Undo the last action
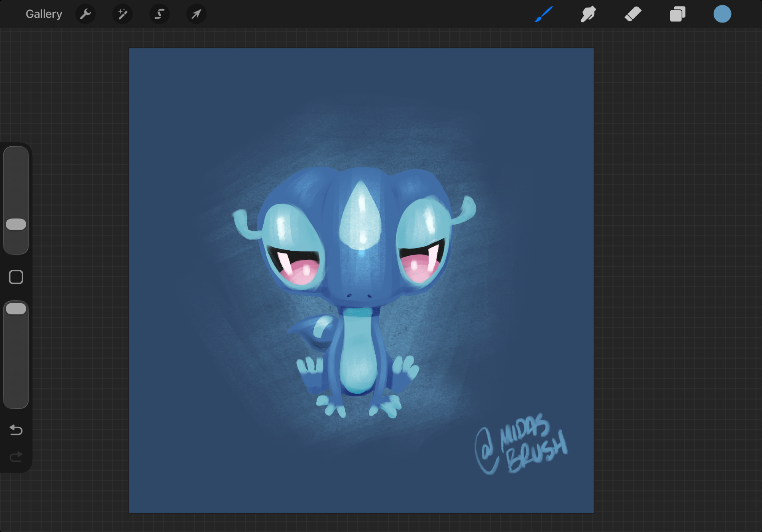 [x=16, y=430]
